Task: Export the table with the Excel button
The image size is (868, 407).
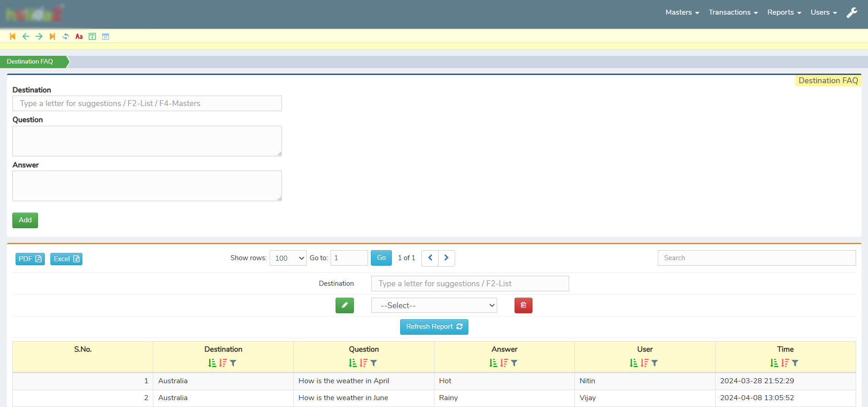Action: pos(66,259)
